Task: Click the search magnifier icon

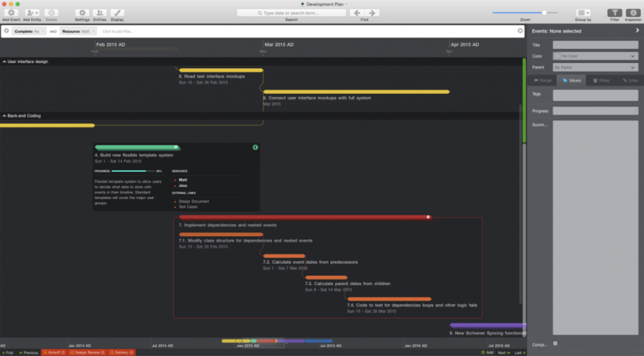Action: [x=260, y=13]
